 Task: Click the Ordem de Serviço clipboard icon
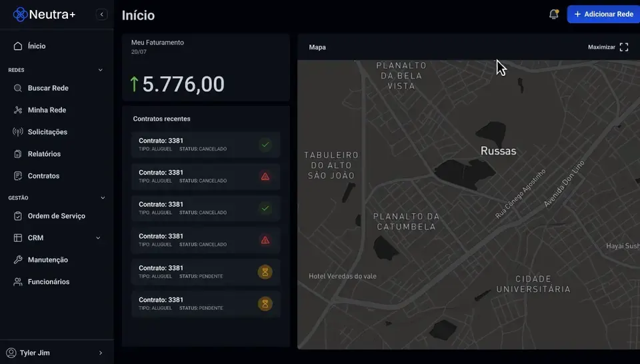17,216
